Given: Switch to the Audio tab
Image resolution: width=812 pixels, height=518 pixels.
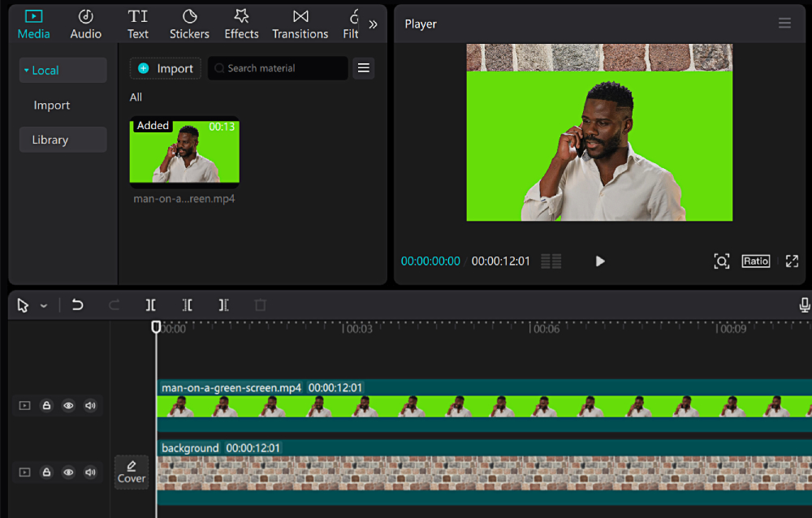Looking at the screenshot, I should (84, 24).
